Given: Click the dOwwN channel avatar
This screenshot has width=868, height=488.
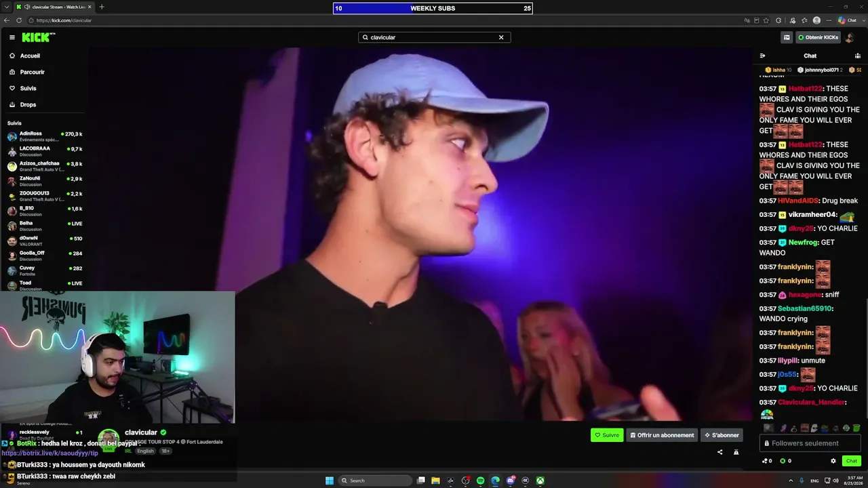Looking at the screenshot, I should coord(12,241).
